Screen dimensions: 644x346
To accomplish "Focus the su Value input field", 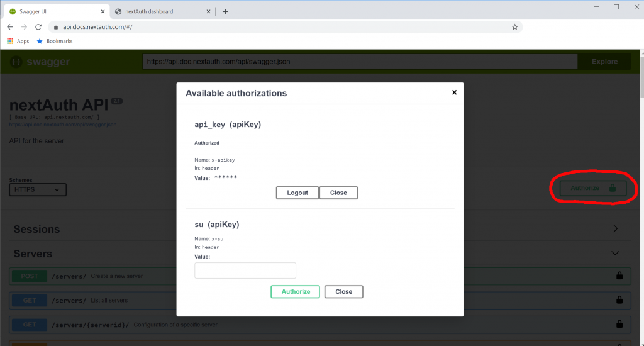I will click(x=245, y=271).
